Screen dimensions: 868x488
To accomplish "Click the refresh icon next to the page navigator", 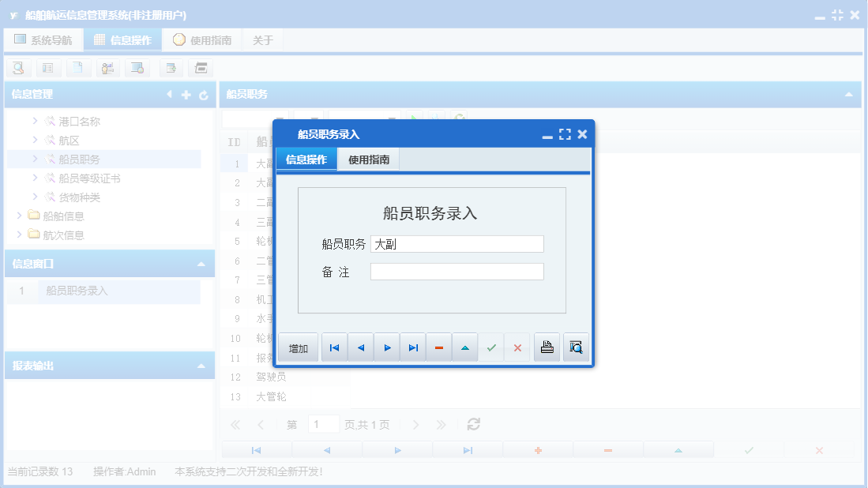I will pyautogui.click(x=472, y=423).
